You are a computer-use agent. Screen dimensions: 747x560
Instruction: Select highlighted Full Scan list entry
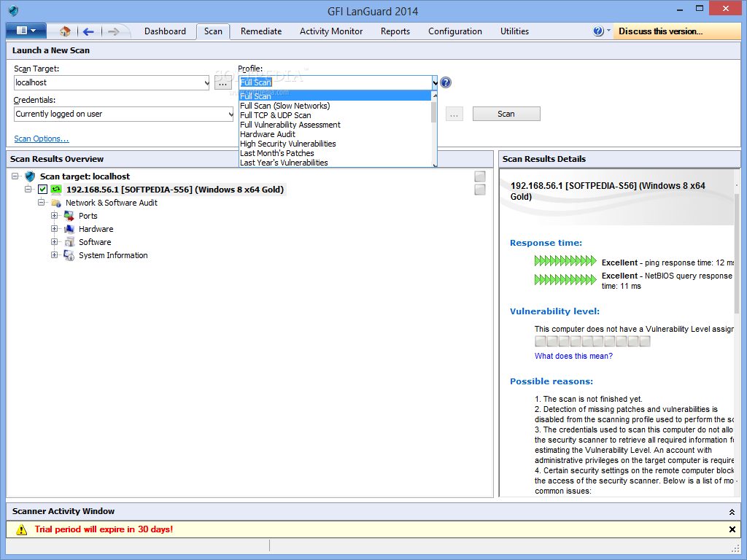point(335,96)
